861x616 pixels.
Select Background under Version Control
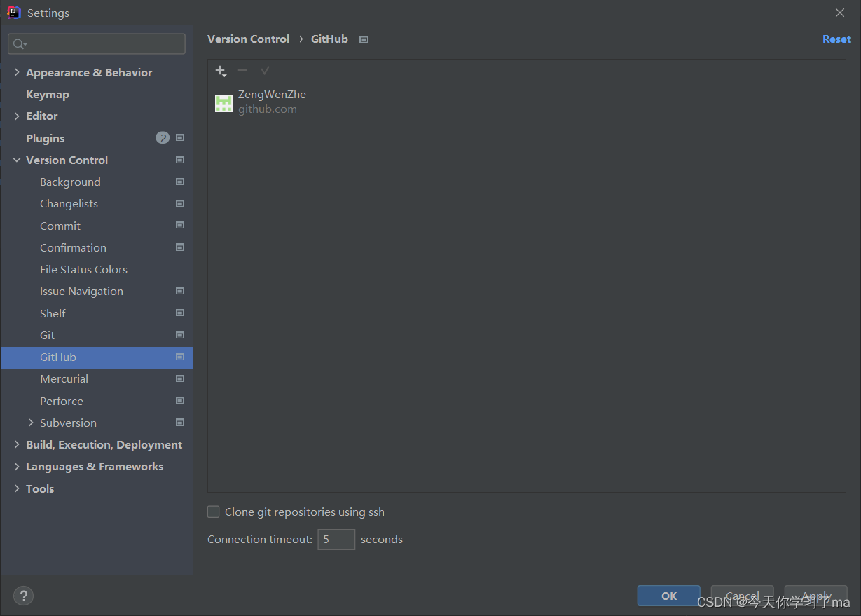click(70, 182)
